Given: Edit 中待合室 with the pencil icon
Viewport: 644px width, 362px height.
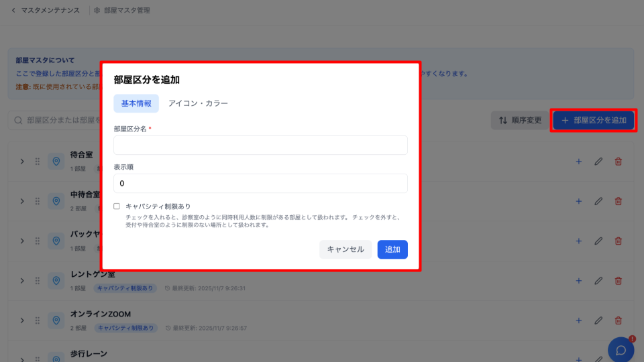Looking at the screenshot, I should pos(598,202).
